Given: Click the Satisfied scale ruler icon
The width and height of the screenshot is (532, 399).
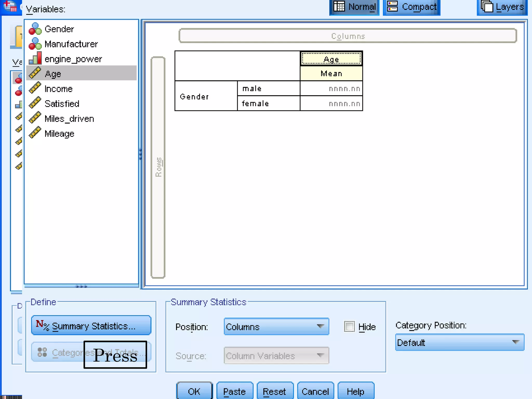Looking at the screenshot, I should coord(35,103).
